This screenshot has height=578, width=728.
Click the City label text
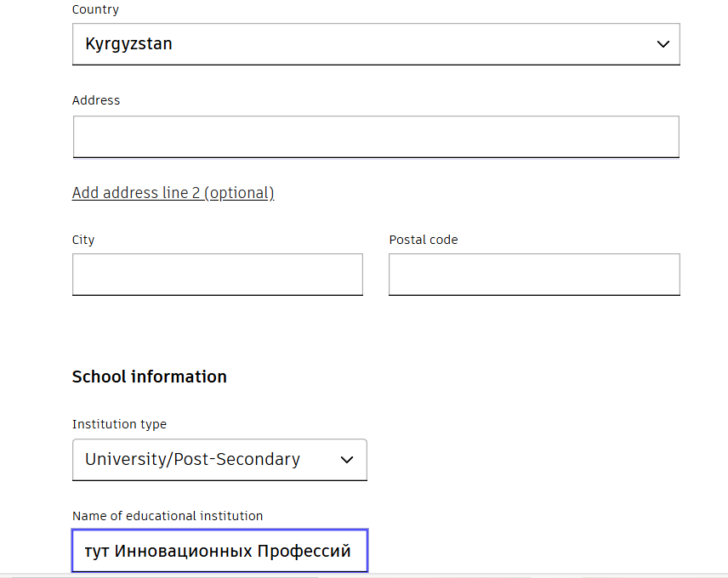(x=83, y=240)
